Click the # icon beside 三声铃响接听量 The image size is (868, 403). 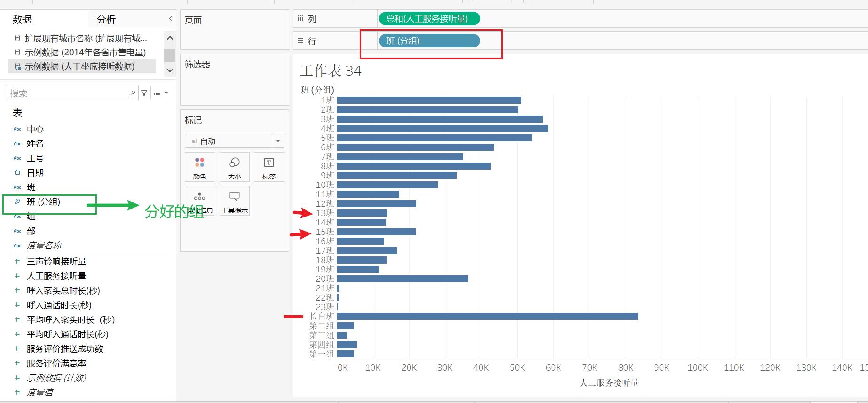[x=17, y=261]
